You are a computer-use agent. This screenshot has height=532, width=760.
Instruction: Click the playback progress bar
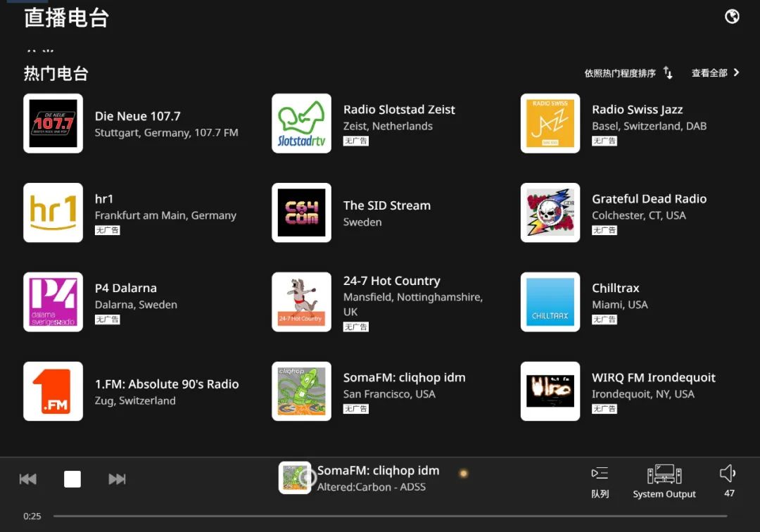(x=390, y=517)
